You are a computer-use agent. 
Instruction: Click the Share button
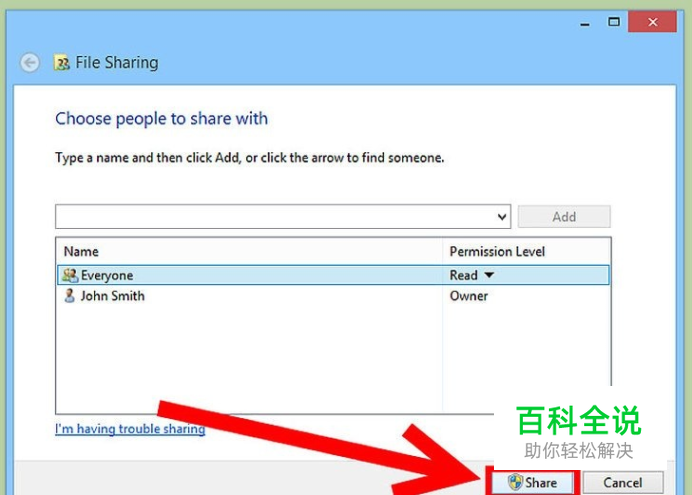click(x=532, y=482)
